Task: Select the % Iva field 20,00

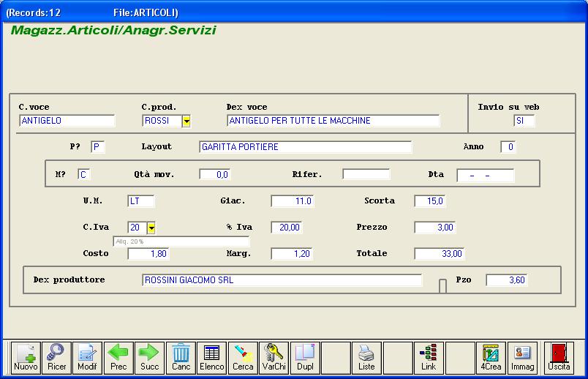Action: [x=287, y=227]
